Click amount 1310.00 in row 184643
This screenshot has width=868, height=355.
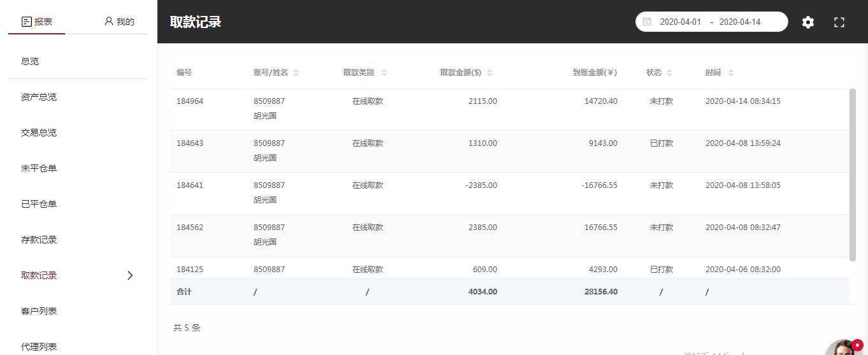pos(482,143)
